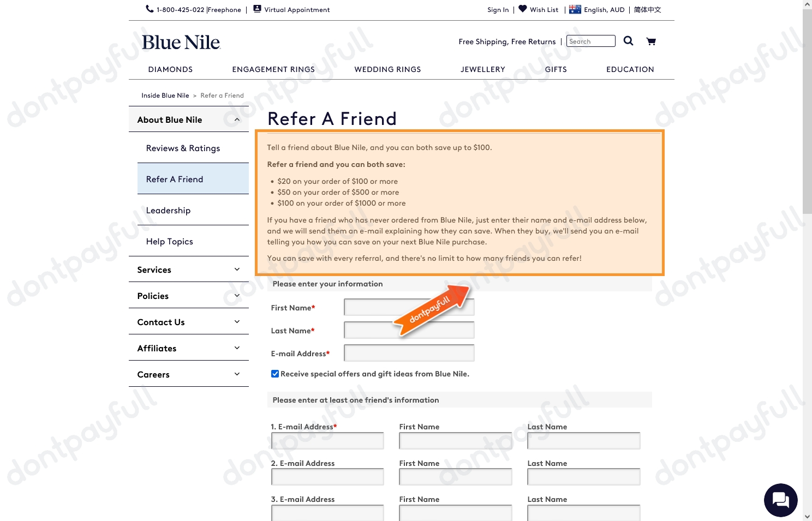This screenshot has width=812, height=521.
Task: Click the Wish List heart icon
Action: coord(522,9)
